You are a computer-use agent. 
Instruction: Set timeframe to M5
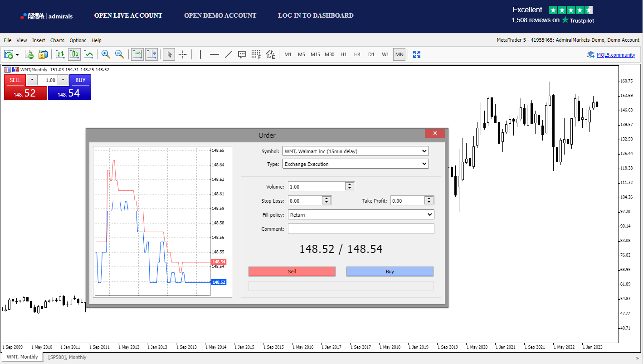click(302, 54)
